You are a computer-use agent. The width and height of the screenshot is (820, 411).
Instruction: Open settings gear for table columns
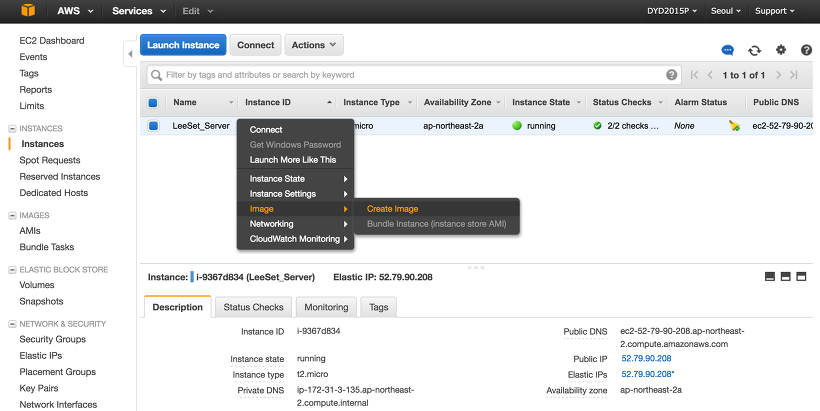coord(781,50)
